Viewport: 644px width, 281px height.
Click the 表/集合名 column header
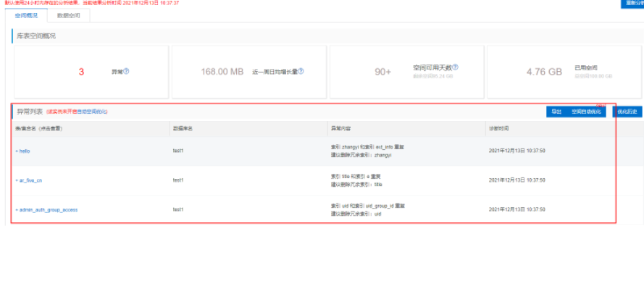(39, 129)
